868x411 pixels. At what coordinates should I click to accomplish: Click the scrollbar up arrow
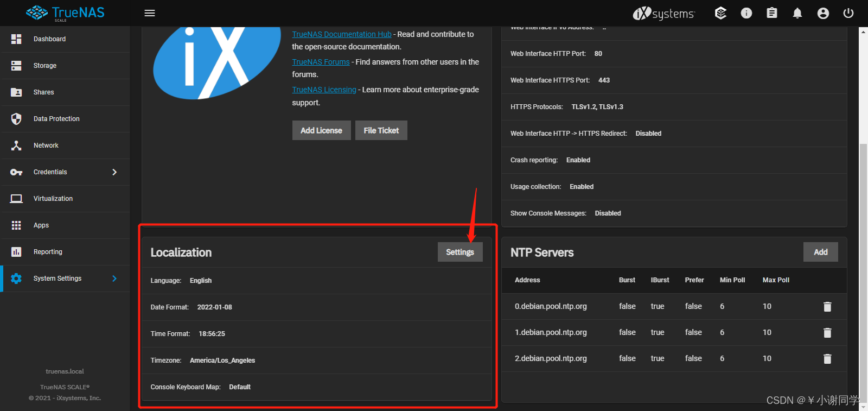863,31
